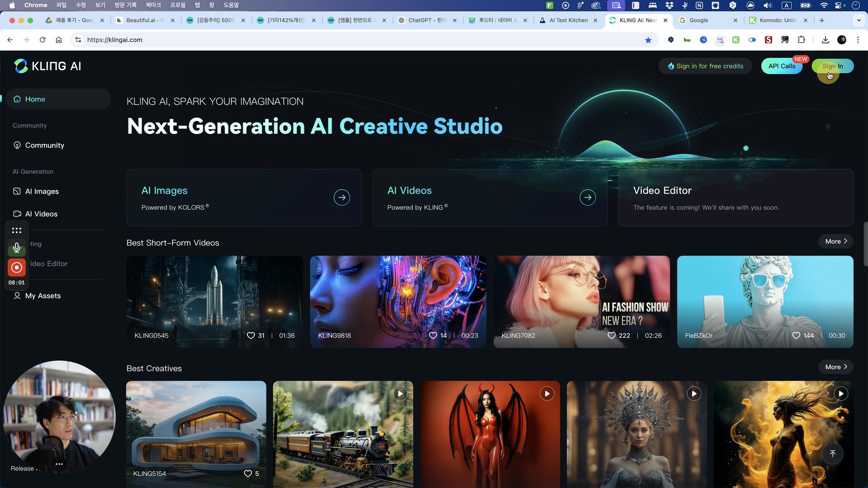Toggle the microphone in recorder overlay

17,248
